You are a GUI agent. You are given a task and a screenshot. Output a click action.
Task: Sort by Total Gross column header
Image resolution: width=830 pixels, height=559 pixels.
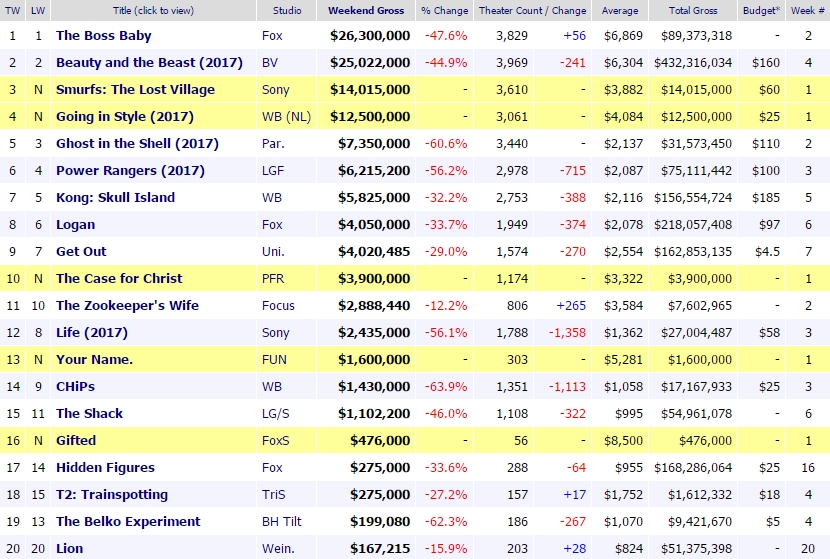pos(693,11)
